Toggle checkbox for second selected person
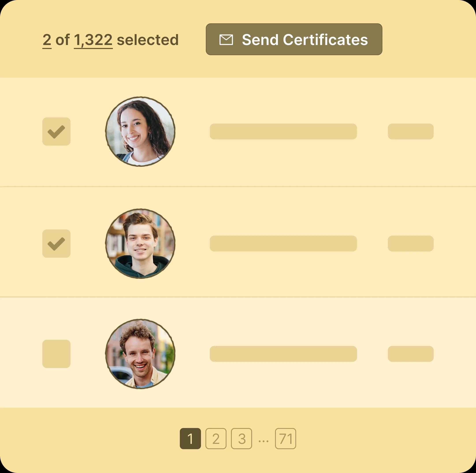476x473 pixels. (57, 243)
